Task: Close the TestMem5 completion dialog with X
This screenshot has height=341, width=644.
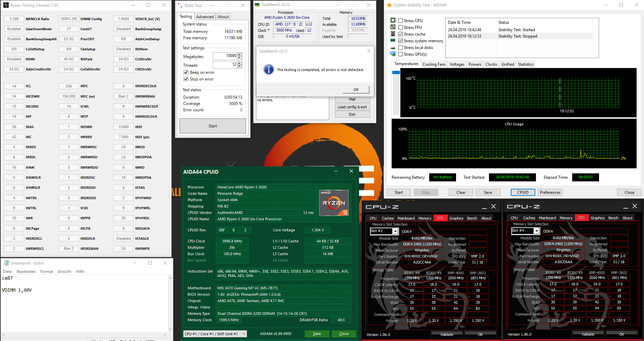Action: pos(369,51)
